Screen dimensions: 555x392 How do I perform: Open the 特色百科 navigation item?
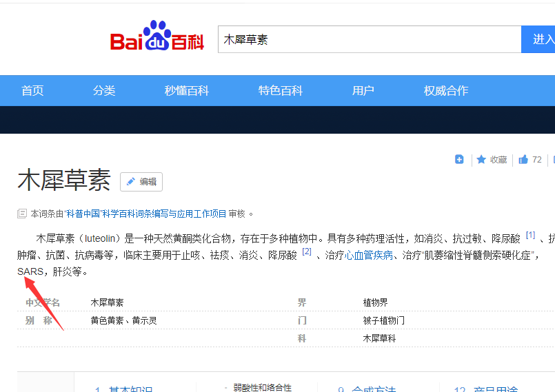(281, 90)
